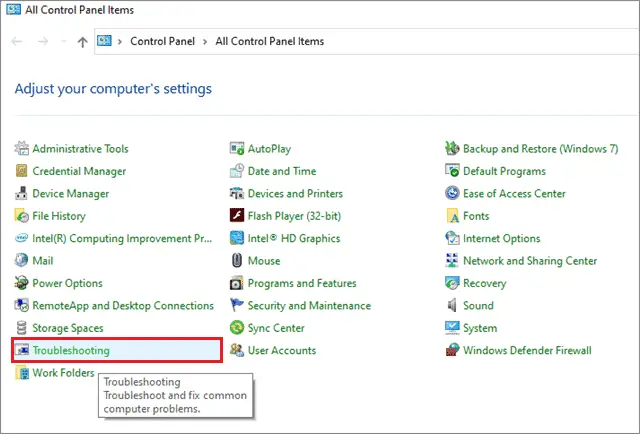Expand the chevron after Control Panel in breadcrumb
Screen dimensions: 640x434
point(205,42)
